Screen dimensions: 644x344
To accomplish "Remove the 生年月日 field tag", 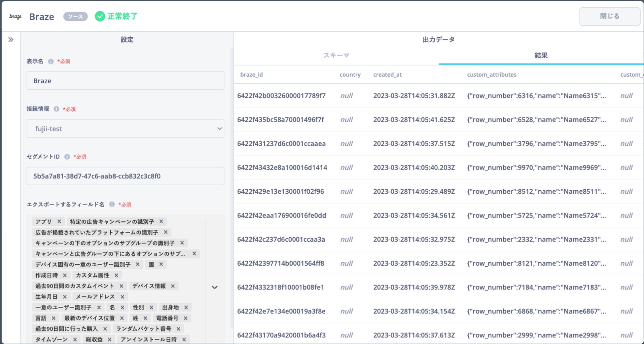I will click(x=65, y=297).
